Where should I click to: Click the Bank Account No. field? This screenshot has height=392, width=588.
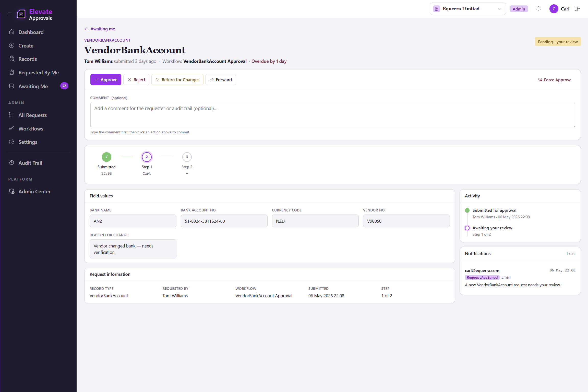[x=224, y=221]
